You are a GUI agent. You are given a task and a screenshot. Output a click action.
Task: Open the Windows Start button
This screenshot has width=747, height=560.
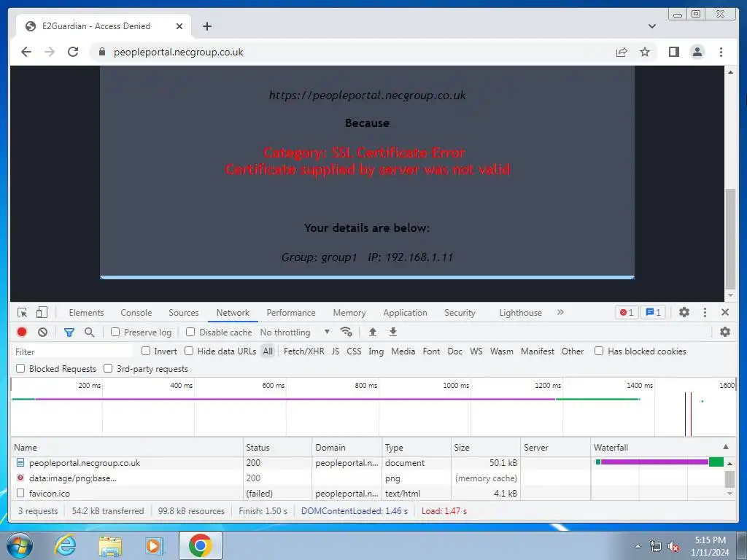pyautogui.click(x=19, y=545)
